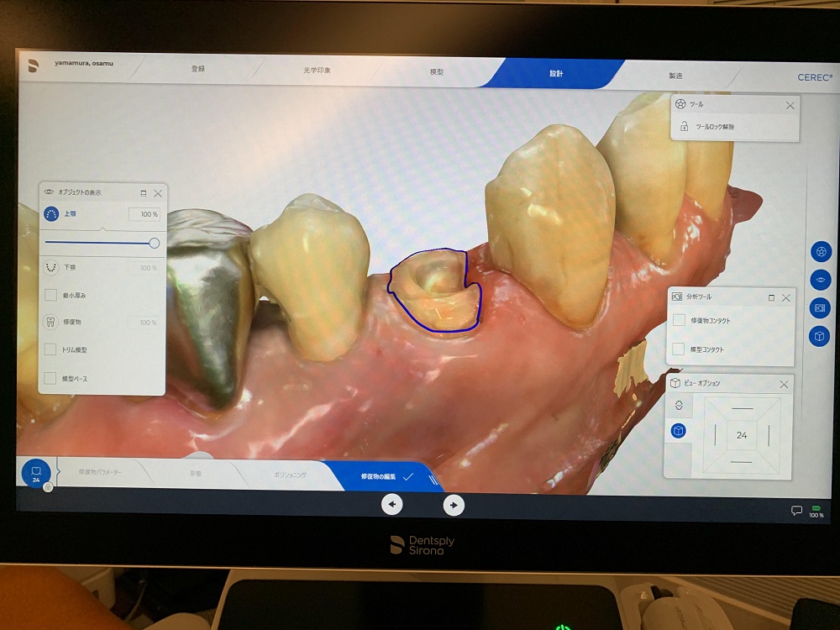The width and height of the screenshot is (840, 630).
Task: Open the 形態 step
Action: tap(195, 474)
